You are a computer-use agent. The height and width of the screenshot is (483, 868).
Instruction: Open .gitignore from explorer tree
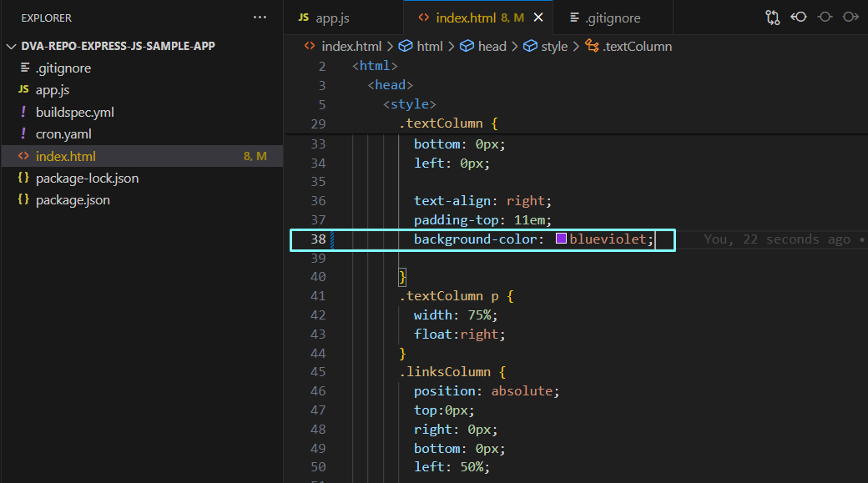[x=63, y=68]
